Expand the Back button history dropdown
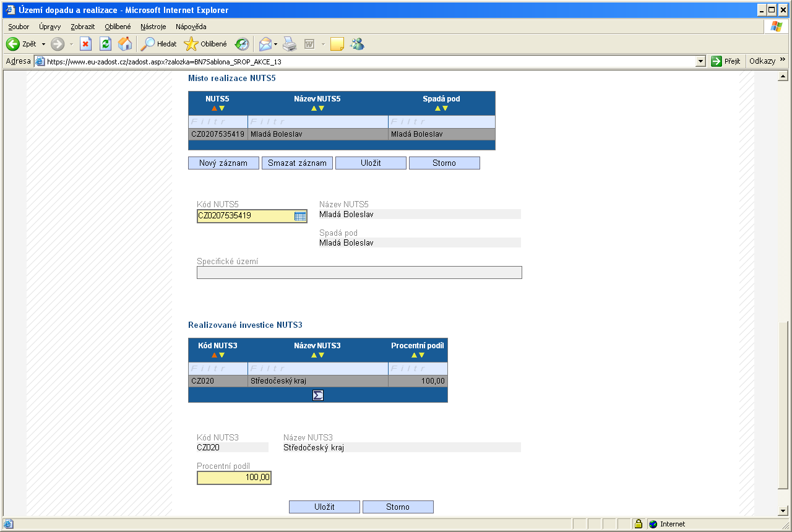Image resolution: width=792 pixels, height=532 pixels. (43, 44)
